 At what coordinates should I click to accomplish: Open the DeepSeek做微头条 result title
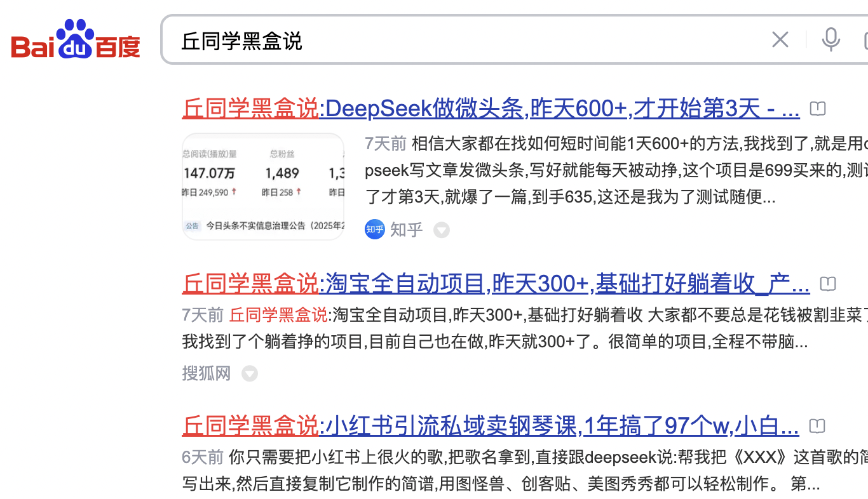[x=491, y=109]
